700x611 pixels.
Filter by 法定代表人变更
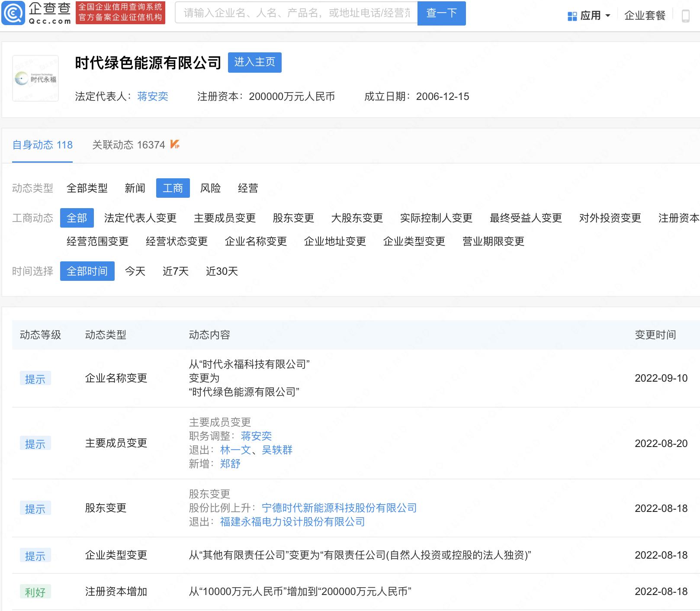point(140,218)
